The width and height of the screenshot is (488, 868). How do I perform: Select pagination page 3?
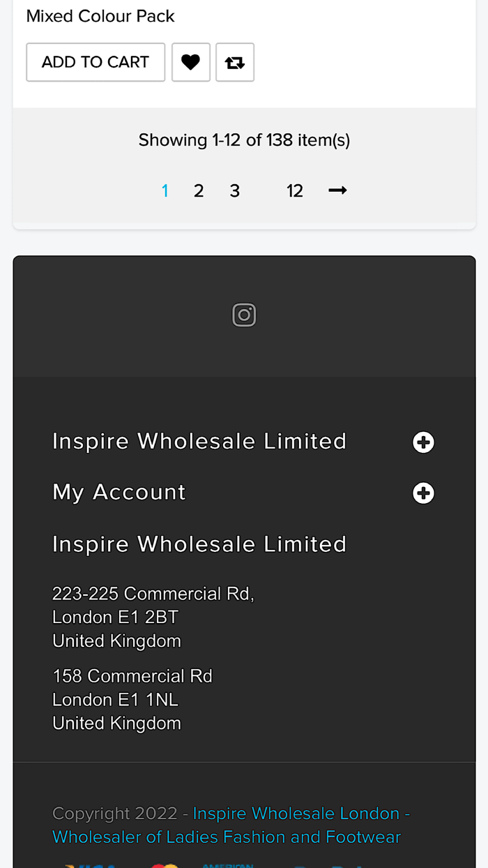[x=235, y=190]
